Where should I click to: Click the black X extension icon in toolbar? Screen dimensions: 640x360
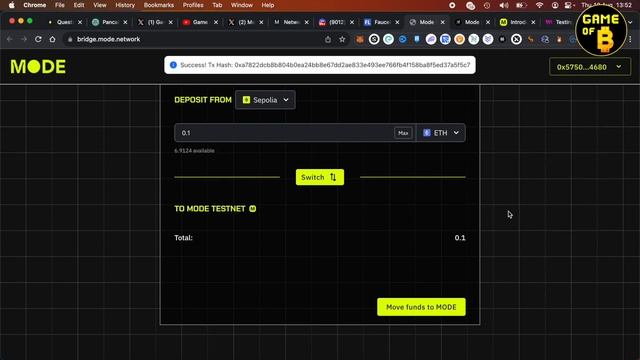[x=516, y=39]
